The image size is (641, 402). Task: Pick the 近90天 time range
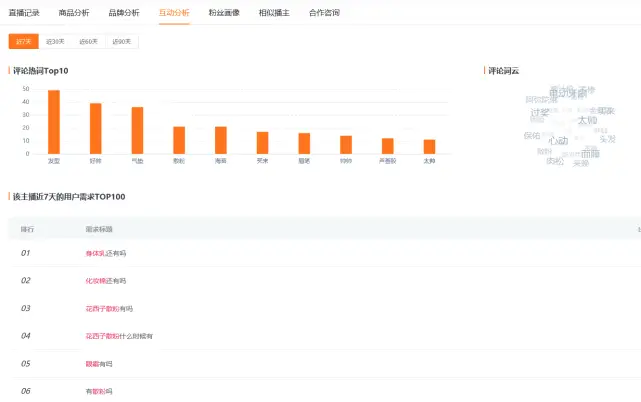point(122,41)
